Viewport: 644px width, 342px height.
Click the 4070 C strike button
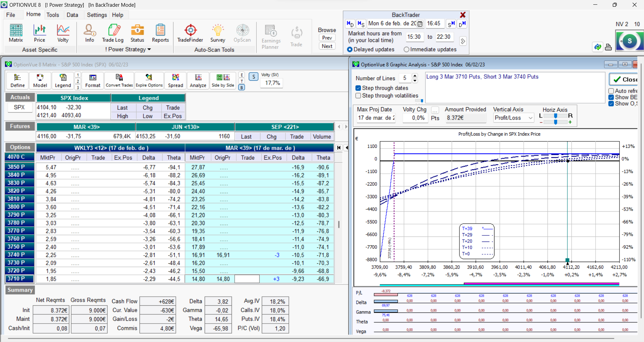[20, 157]
